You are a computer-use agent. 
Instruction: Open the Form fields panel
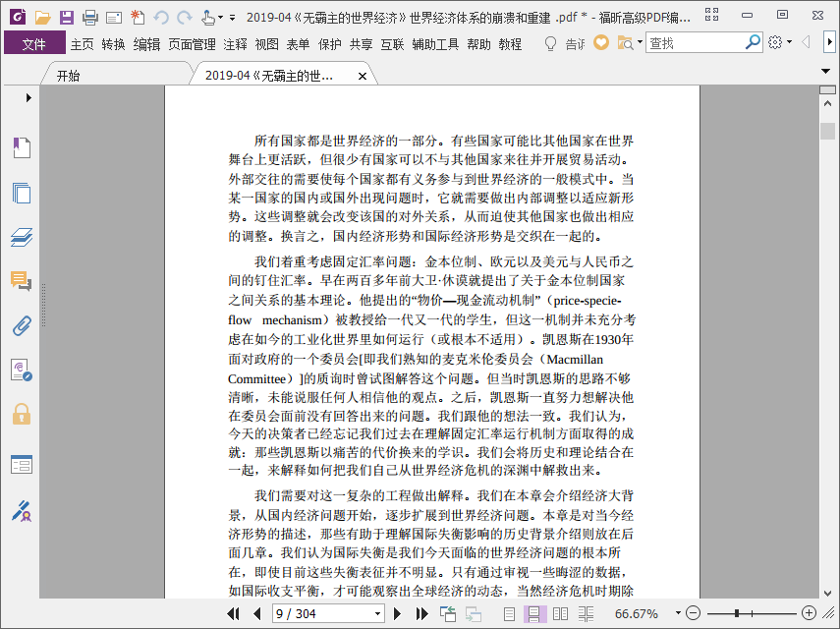pos(22,465)
